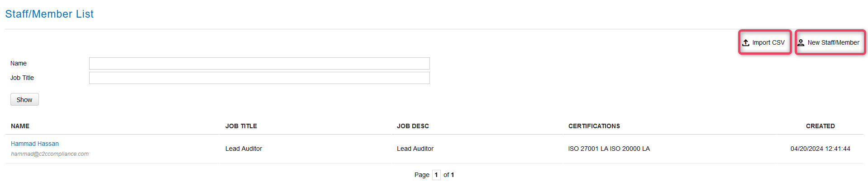This screenshot has height=191, width=868.
Task: Click the Staff/Member List heading
Action: (49, 14)
